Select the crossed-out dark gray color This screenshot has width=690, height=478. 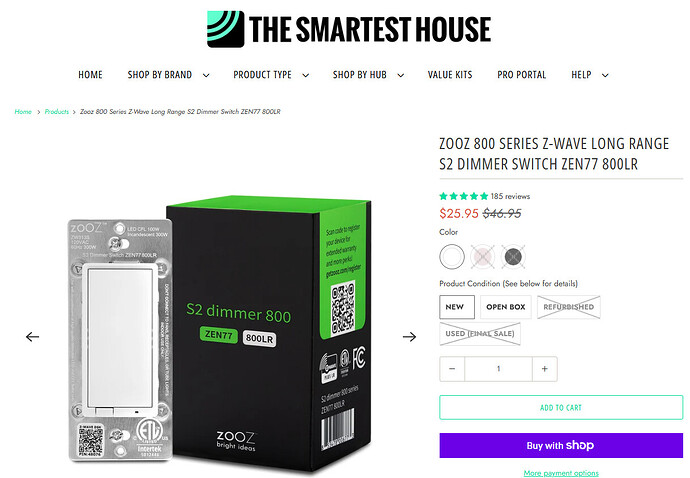513,256
